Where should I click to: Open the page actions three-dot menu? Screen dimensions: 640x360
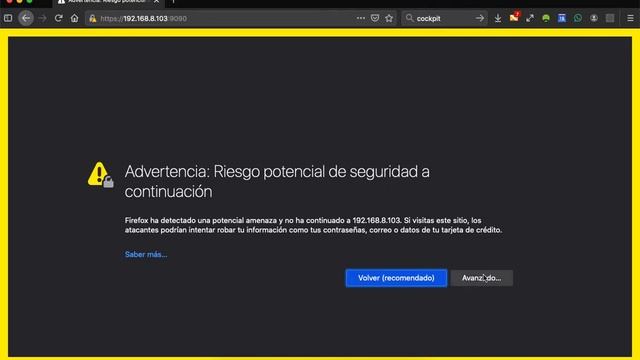click(360, 18)
